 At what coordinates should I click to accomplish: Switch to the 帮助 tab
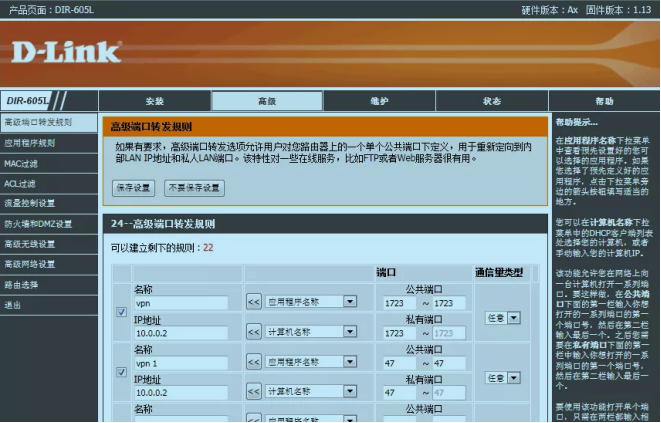605,101
